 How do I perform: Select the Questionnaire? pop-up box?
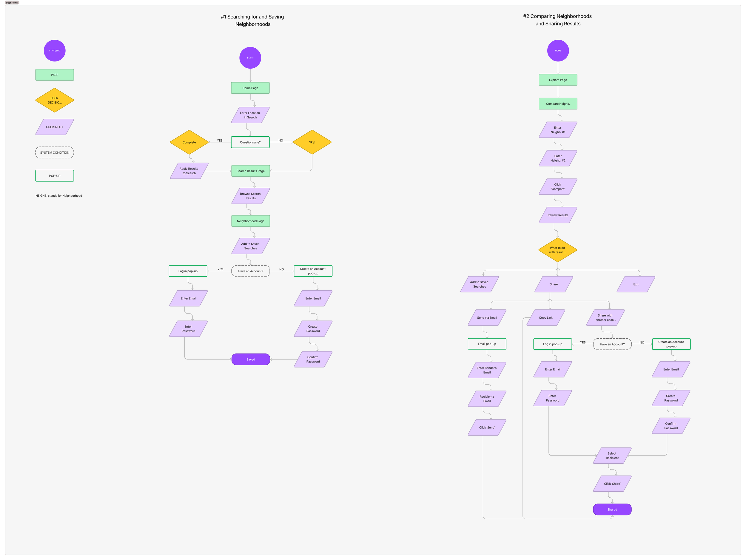tap(250, 142)
